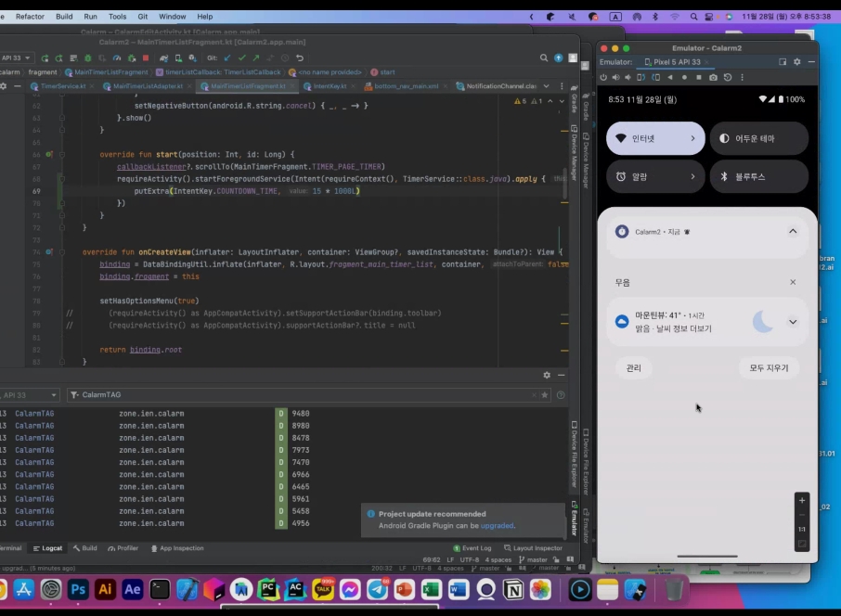This screenshot has width=841, height=616.
Task: Dismiss the 무음 silent section X
Action: pyautogui.click(x=792, y=282)
